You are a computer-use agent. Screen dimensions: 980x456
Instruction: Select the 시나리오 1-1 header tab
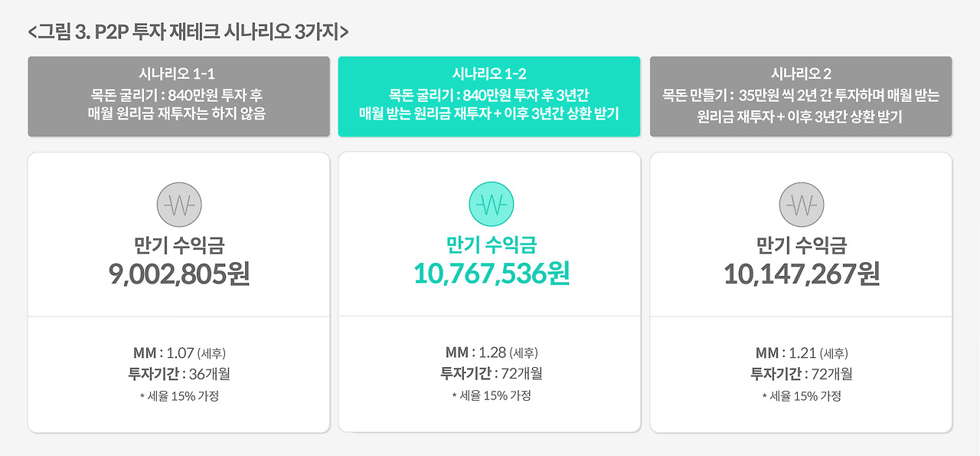click(179, 97)
